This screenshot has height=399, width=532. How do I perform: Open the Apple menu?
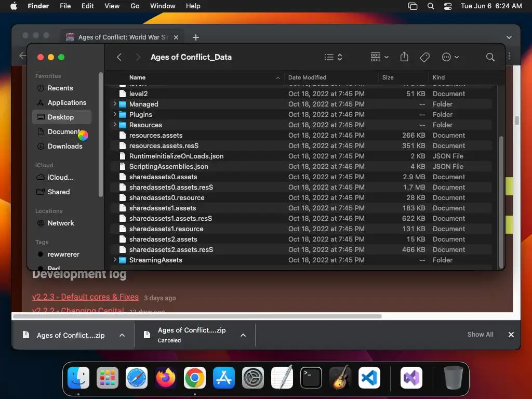[x=14, y=6]
